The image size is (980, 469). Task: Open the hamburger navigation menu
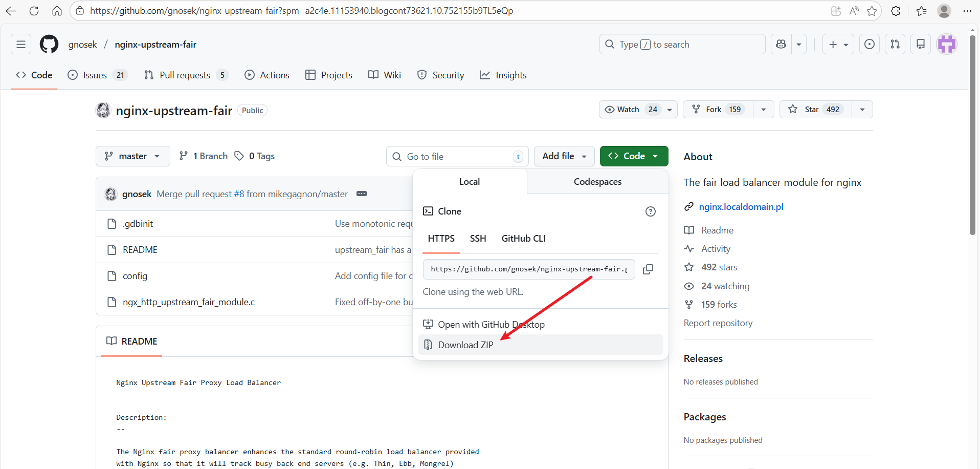coord(21,45)
